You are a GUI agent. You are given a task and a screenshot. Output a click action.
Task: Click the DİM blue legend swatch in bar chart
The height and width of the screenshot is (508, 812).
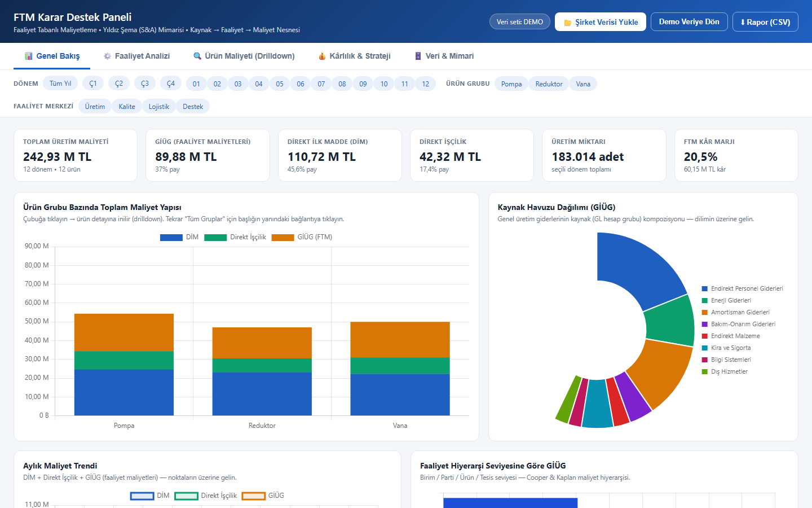point(171,237)
